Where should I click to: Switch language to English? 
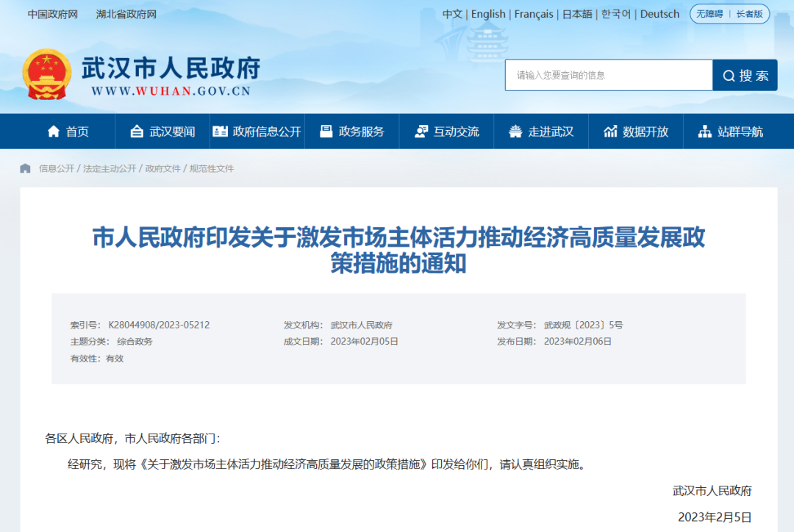488,14
